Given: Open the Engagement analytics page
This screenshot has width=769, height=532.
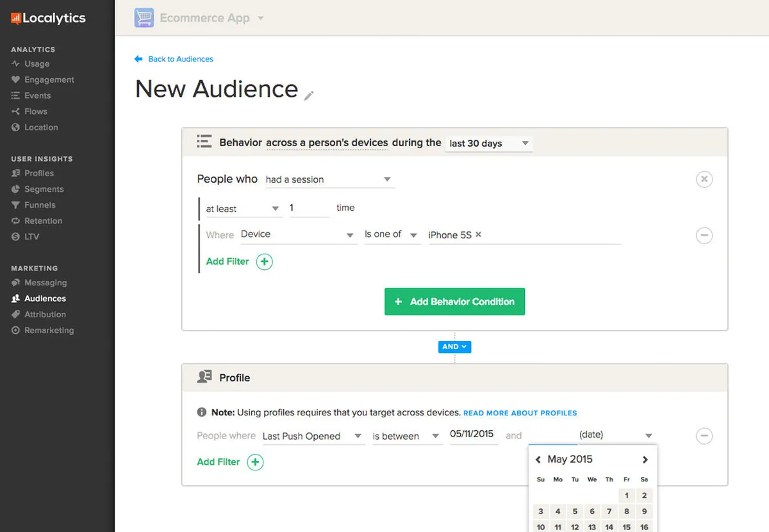Looking at the screenshot, I should [49, 79].
